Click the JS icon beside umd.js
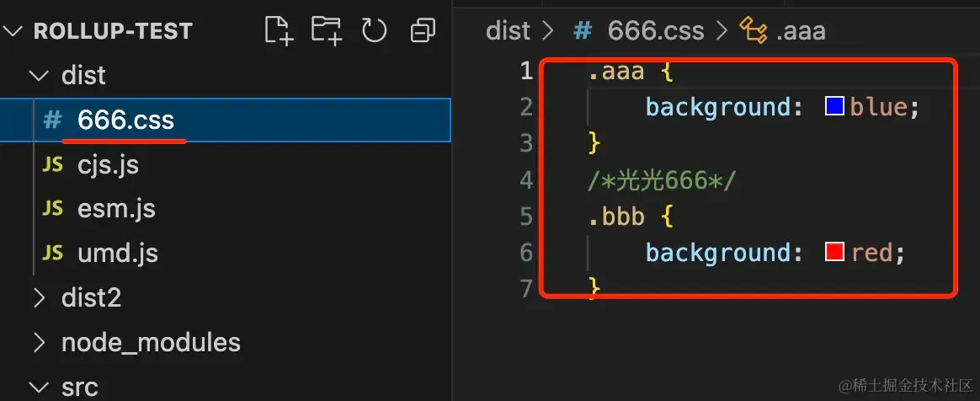The height and width of the screenshot is (401, 980). point(52,253)
